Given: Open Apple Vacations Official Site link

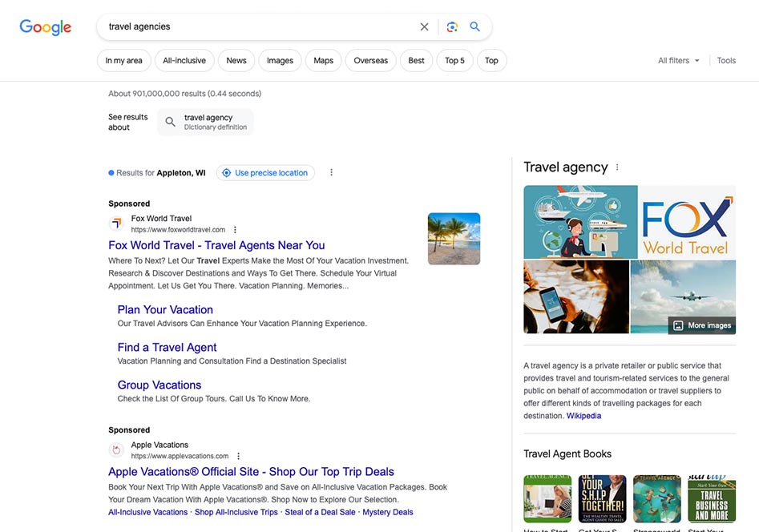Looking at the screenshot, I should coord(251,471).
